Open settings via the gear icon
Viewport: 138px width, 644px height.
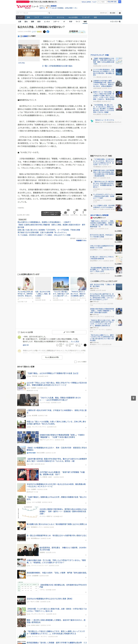(120, 13)
